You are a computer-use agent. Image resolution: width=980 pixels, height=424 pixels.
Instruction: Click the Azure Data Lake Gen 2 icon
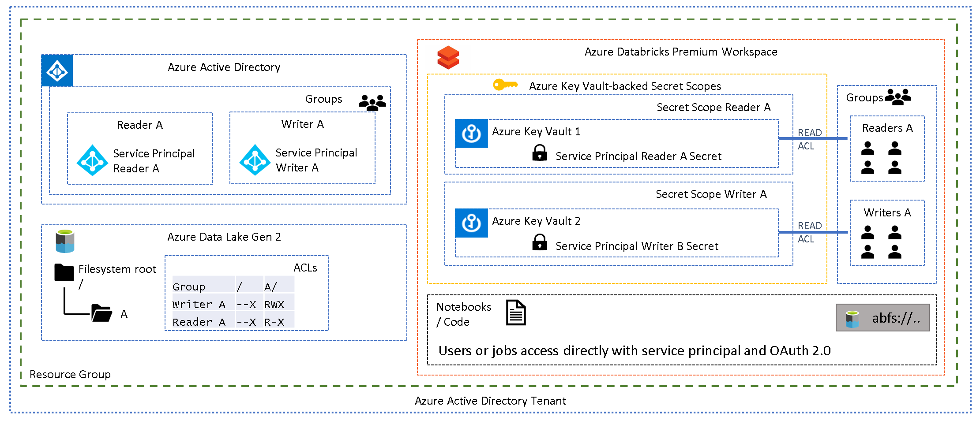click(x=65, y=241)
